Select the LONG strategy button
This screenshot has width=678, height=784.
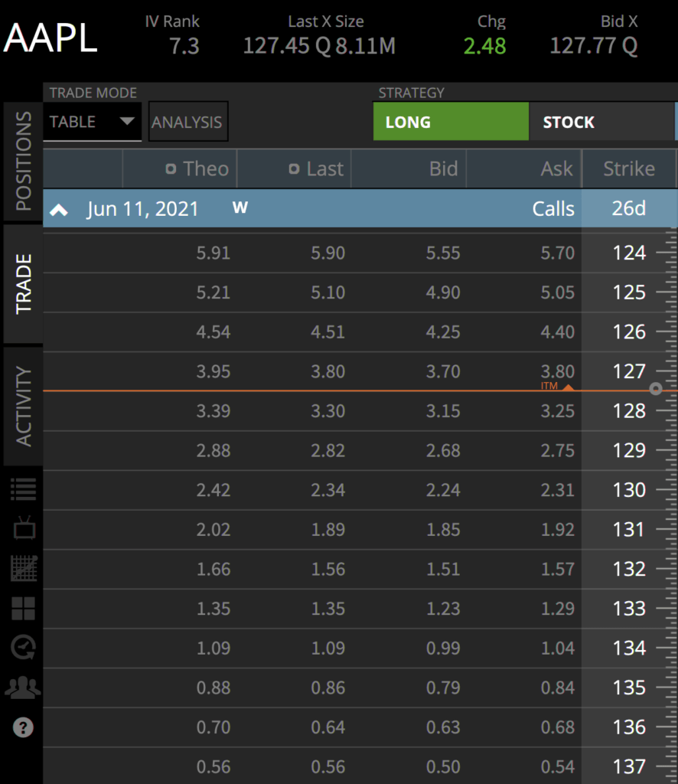coord(451,122)
